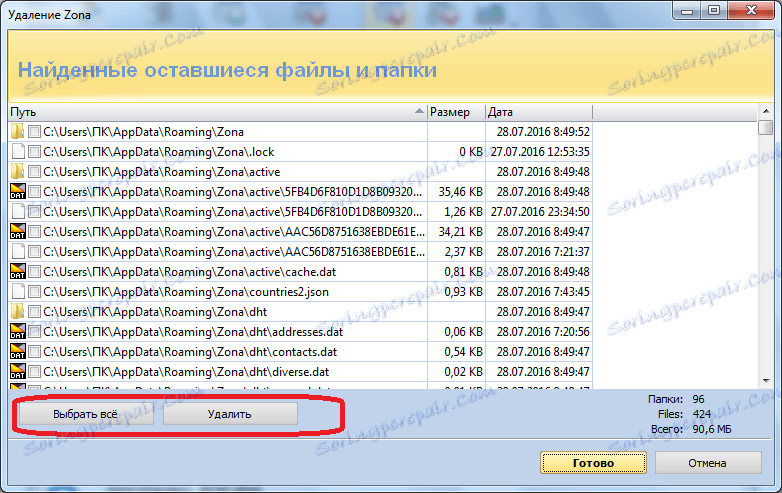Click the date 28.07.2016 7:21:37
Image resolution: width=782 pixels, height=493 pixels.
[x=543, y=251]
